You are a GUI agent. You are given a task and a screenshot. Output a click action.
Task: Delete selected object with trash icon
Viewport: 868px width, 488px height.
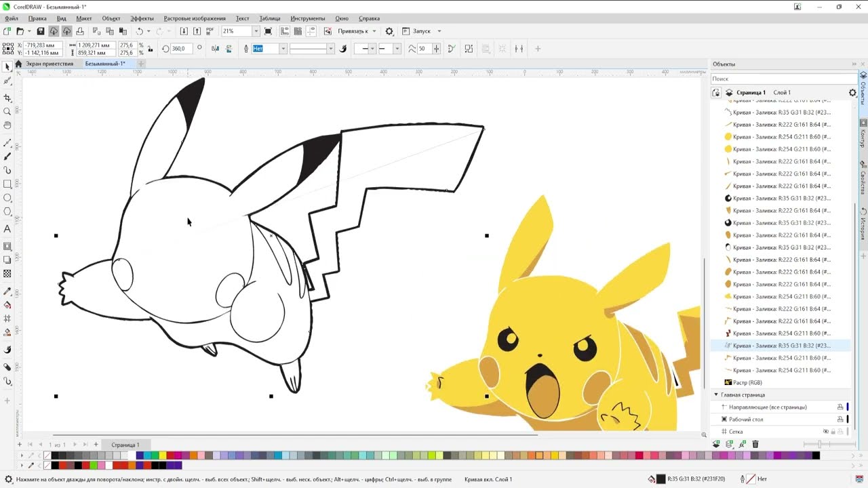tap(755, 444)
